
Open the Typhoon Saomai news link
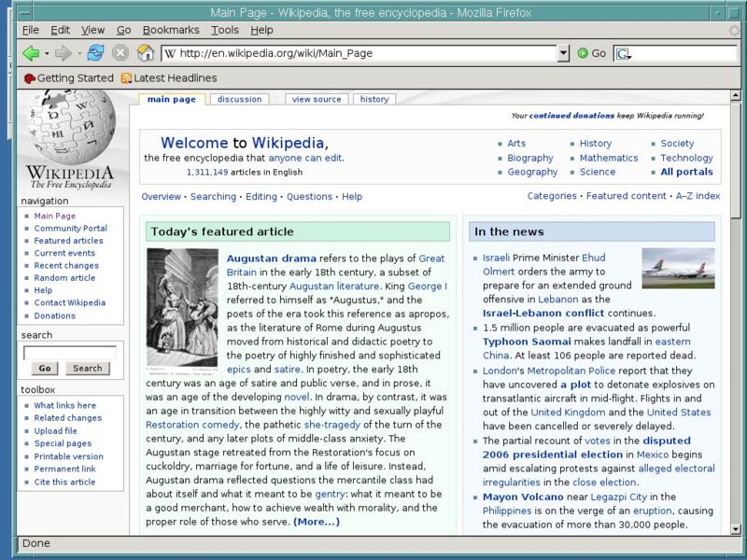point(527,342)
